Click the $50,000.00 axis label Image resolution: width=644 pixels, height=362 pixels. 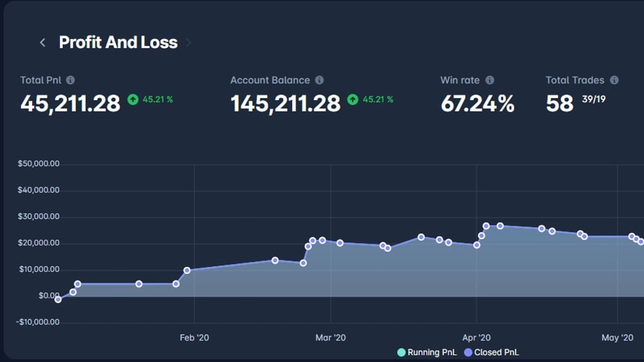pos(39,164)
